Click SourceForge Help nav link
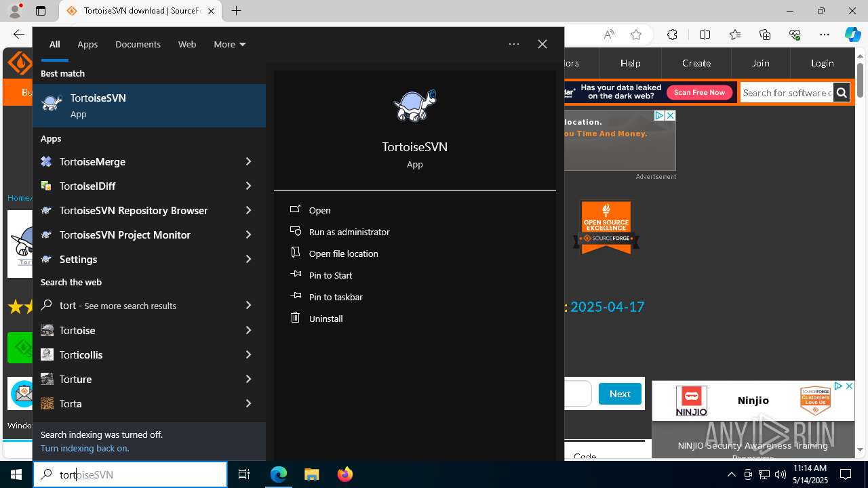868x488 pixels. coord(630,63)
